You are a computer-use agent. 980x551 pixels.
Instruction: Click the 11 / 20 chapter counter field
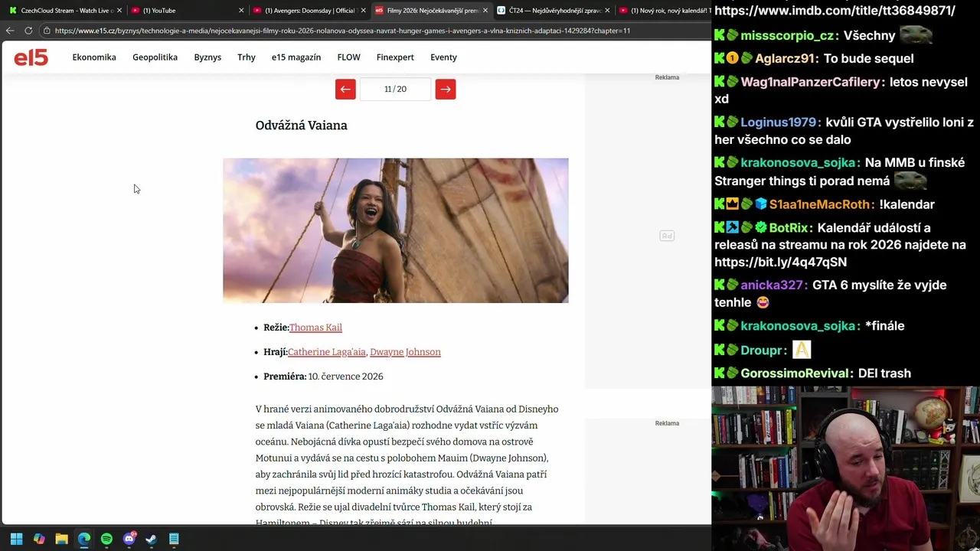point(395,89)
